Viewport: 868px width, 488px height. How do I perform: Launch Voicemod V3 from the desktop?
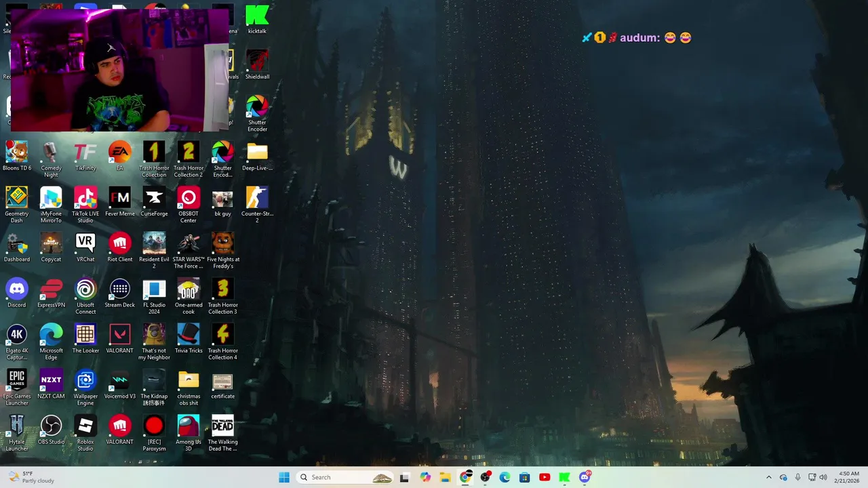coord(120,384)
